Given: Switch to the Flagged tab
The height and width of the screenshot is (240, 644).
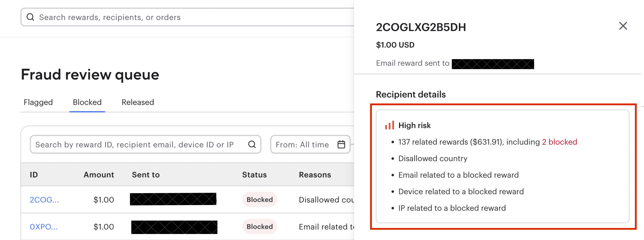Looking at the screenshot, I should pos(38,102).
